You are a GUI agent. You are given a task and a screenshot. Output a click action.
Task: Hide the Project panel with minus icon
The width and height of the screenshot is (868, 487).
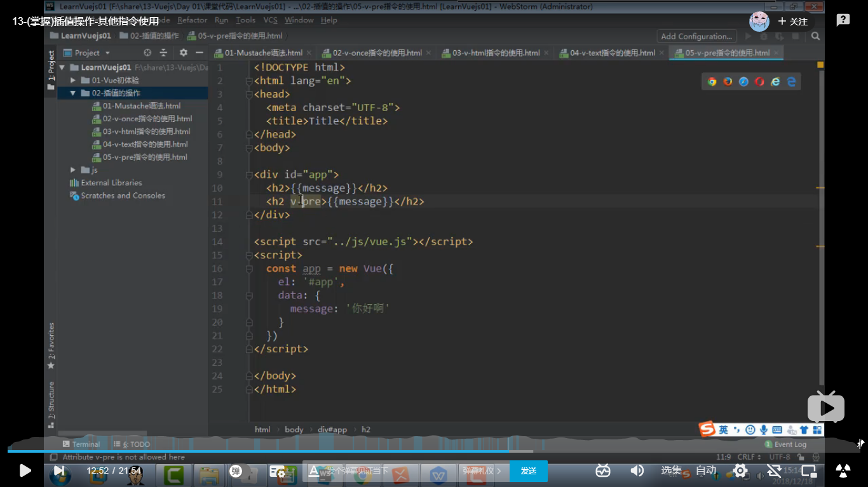(x=200, y=53)
